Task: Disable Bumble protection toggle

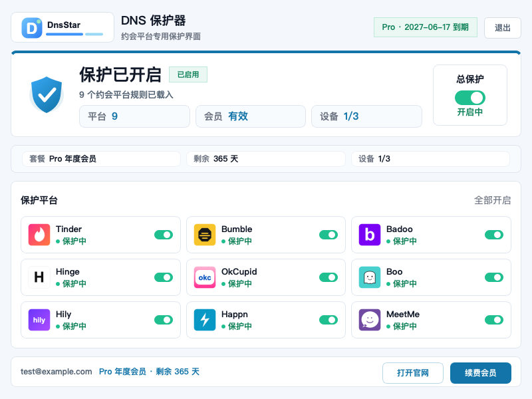Action: click(x=329, y=235)
